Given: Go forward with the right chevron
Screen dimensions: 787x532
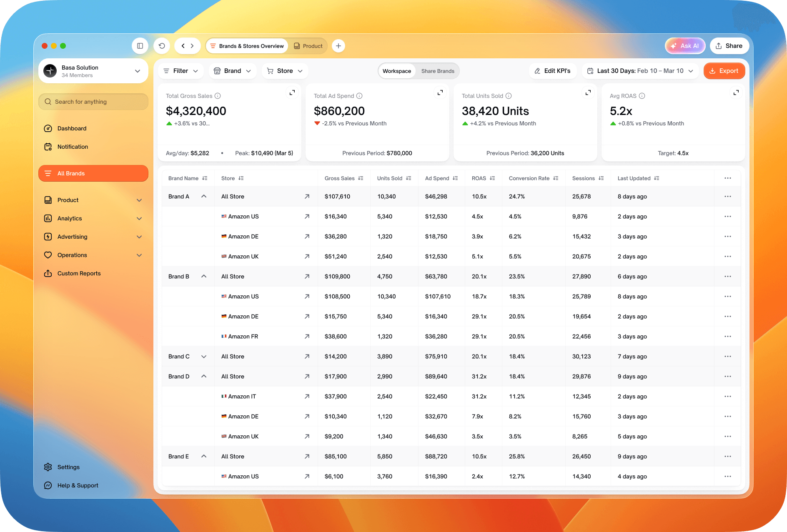Looking at the screenshot, I should click(x=192, y=46).
